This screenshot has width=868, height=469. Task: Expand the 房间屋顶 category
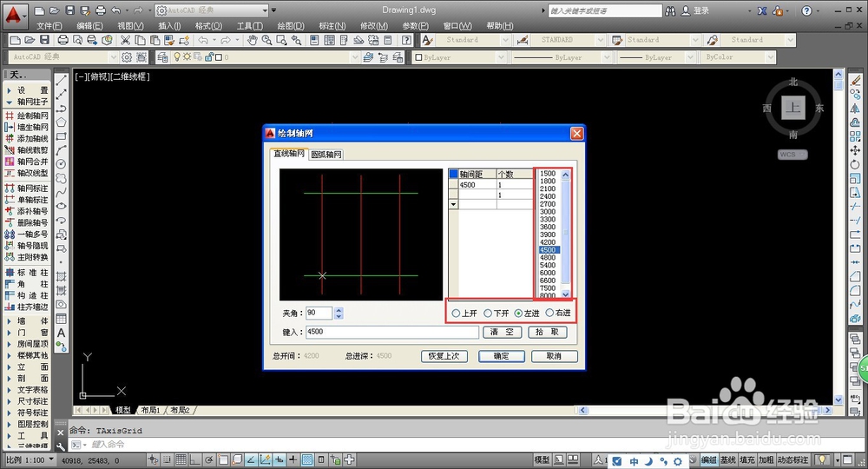tap(27, 344)
